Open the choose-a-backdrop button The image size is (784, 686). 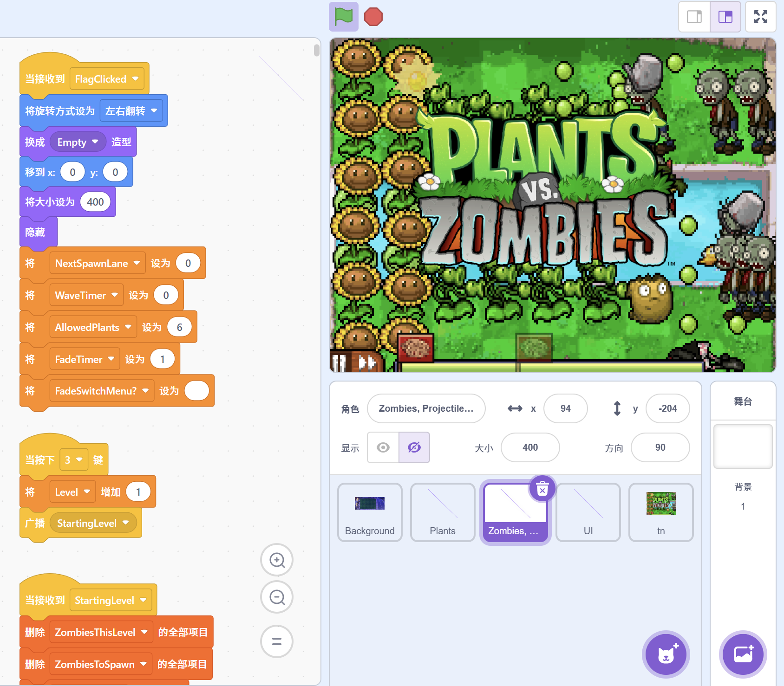743,654
